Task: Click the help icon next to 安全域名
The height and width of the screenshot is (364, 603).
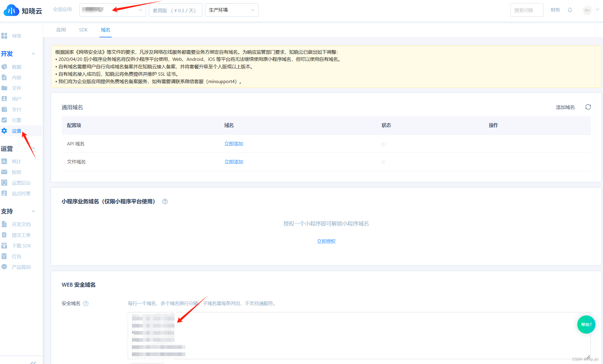Action: click(86, 303)
